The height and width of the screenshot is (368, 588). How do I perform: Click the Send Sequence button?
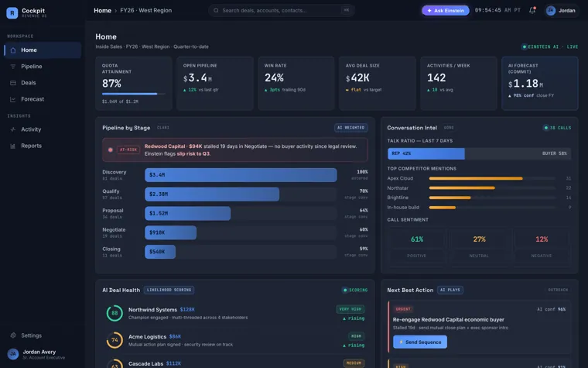pos(420,342)
